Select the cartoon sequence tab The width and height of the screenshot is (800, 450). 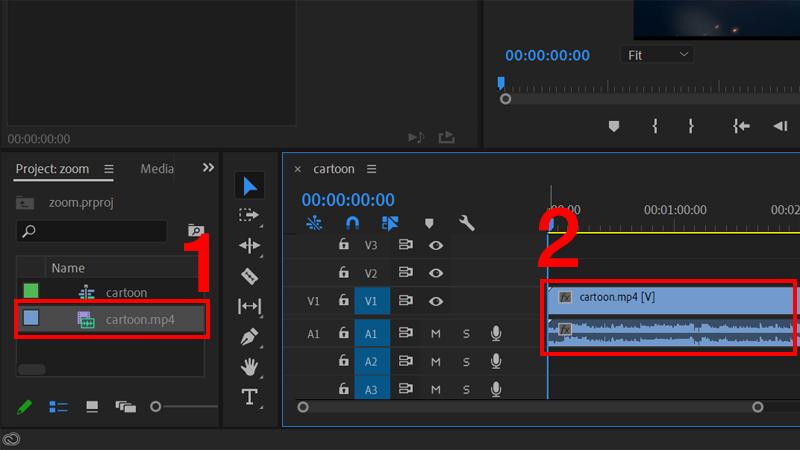tap(334, 169)
